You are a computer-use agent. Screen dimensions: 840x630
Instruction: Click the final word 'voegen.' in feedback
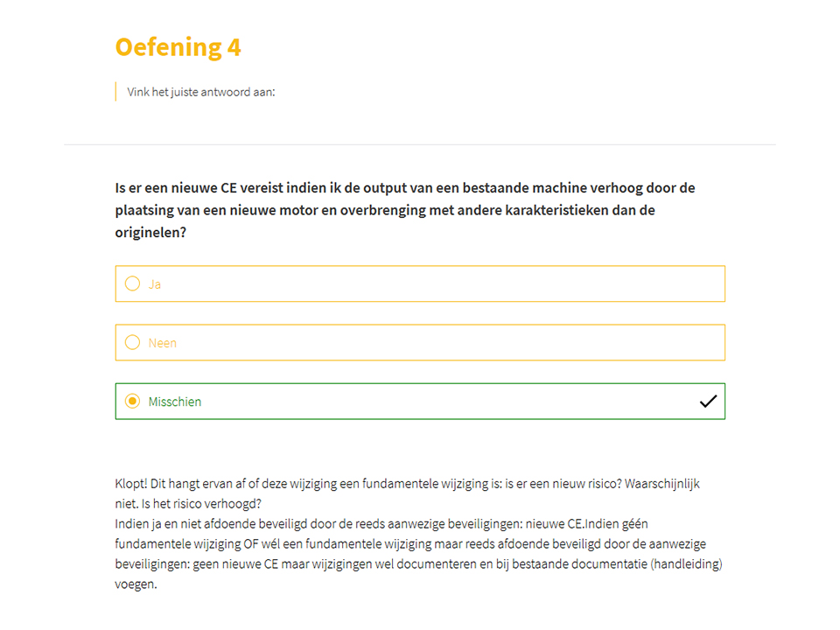[x=136, y=584]
